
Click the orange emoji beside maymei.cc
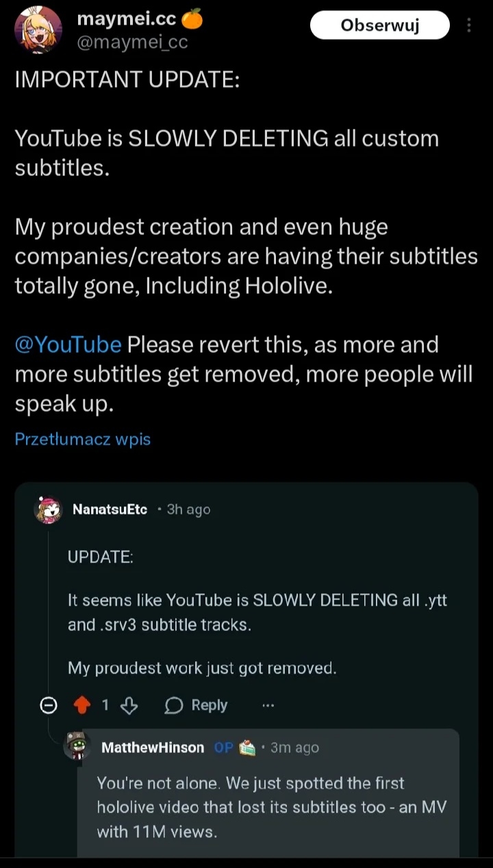[x=192, y=21]
